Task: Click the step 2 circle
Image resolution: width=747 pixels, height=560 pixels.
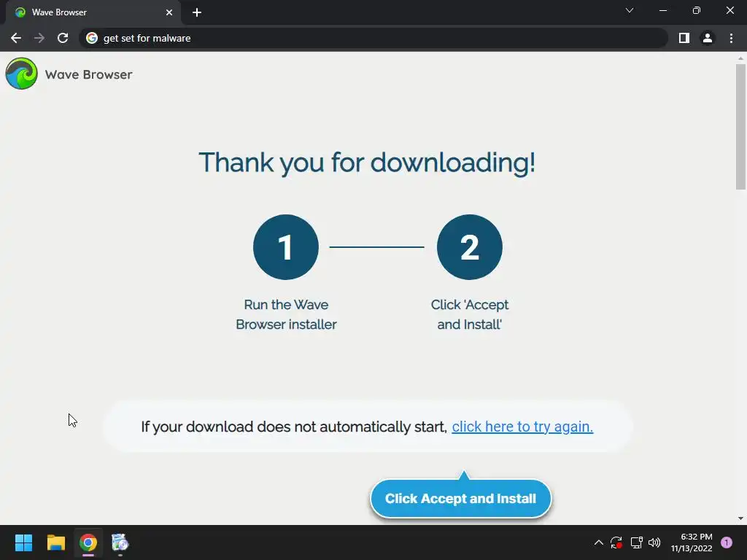Action: tap(469, 247)
